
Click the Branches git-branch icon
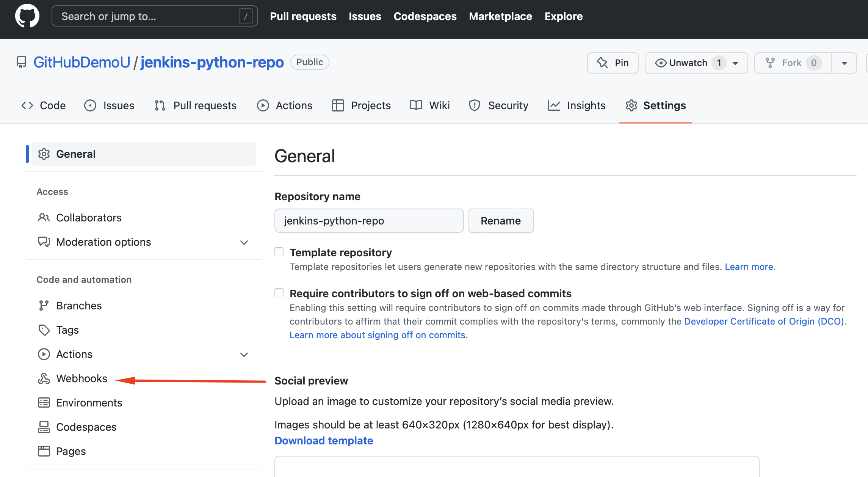(x=44, y=306)
